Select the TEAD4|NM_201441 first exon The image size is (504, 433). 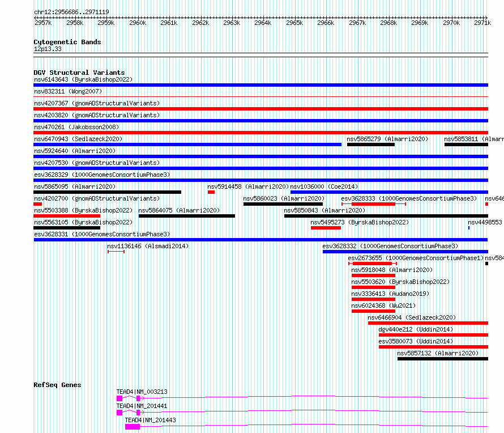[119, 413]
